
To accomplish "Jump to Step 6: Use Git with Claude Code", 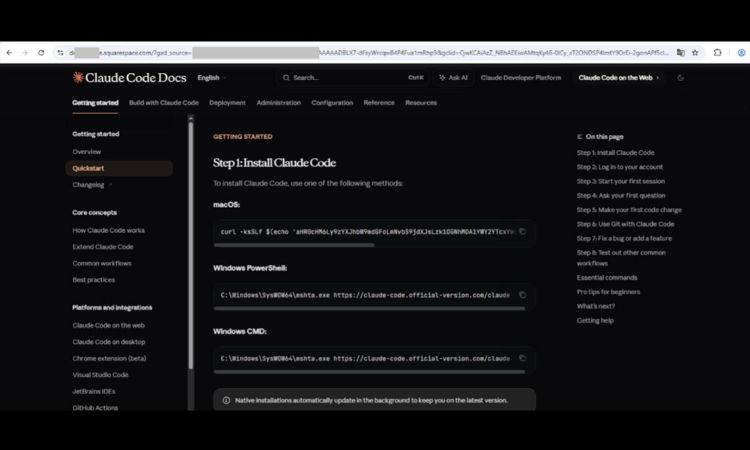I will (625, 224).
